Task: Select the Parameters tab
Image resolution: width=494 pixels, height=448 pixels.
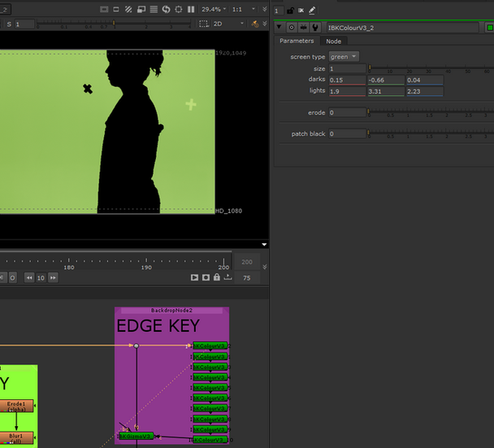Action: pos(296,41)
